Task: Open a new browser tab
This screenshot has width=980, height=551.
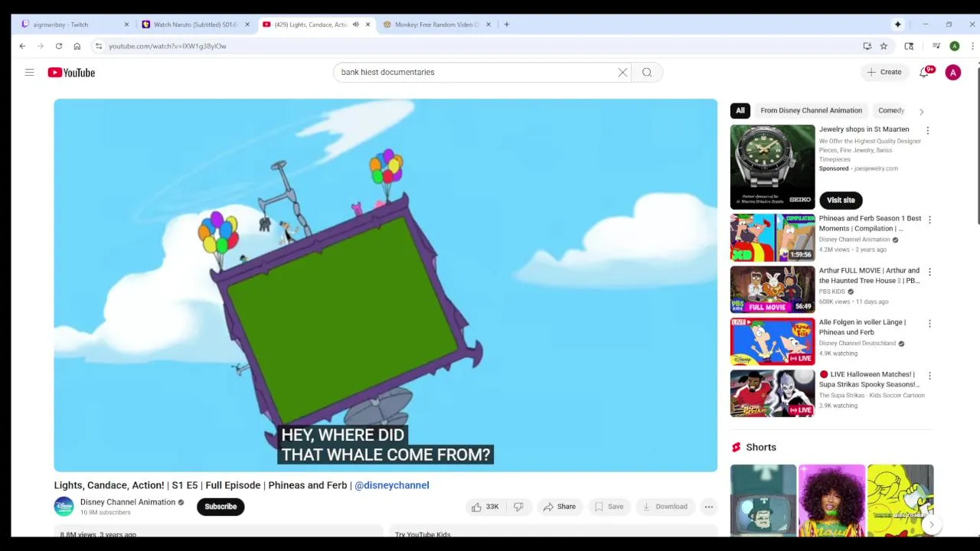Action: pos(506,24)
